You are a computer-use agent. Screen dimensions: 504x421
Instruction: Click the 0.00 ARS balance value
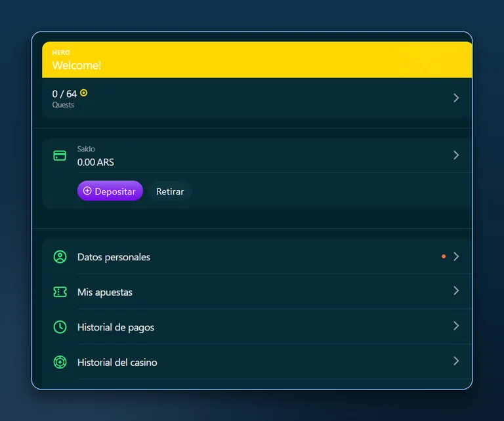[x=95, y=162]
